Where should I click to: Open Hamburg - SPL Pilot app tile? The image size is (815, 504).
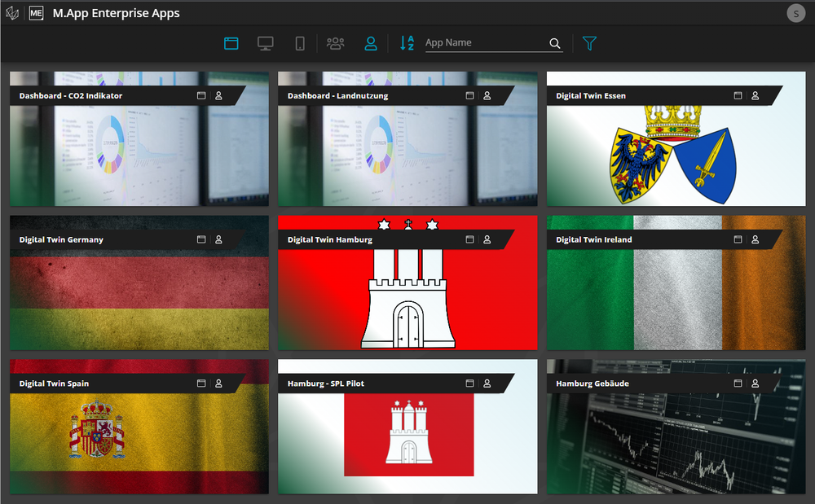[407, 426]
